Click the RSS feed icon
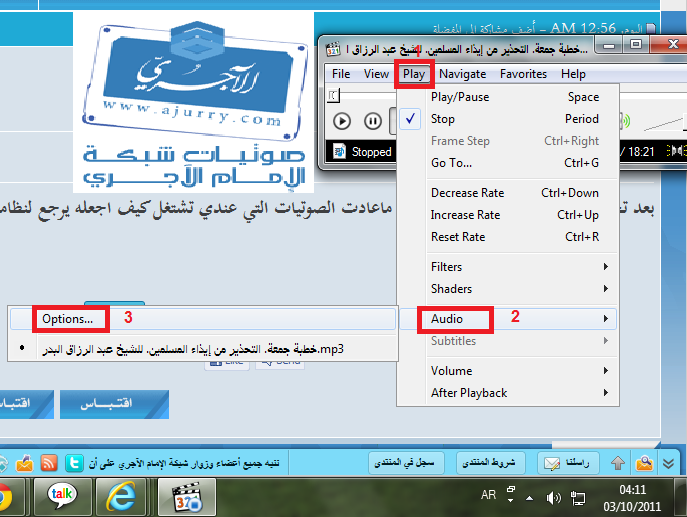The height and width of the screenshot is (517, 687). point(49,464)
